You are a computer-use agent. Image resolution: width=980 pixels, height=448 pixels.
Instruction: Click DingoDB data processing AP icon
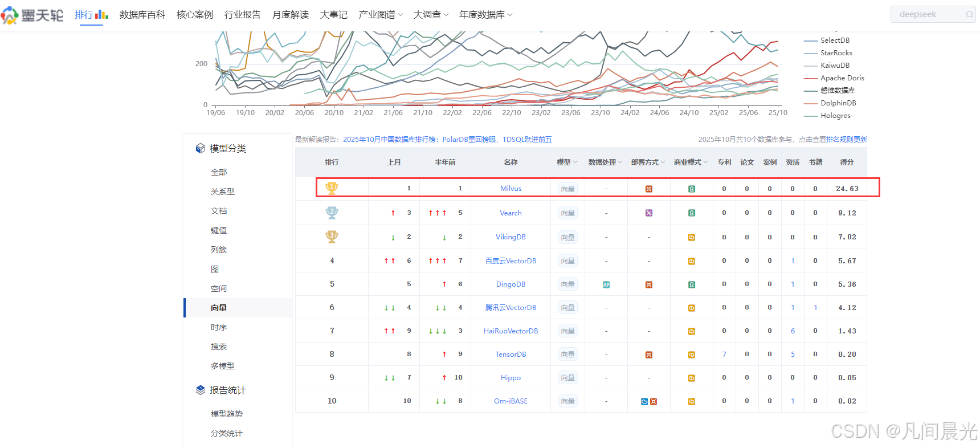[606, 284]
